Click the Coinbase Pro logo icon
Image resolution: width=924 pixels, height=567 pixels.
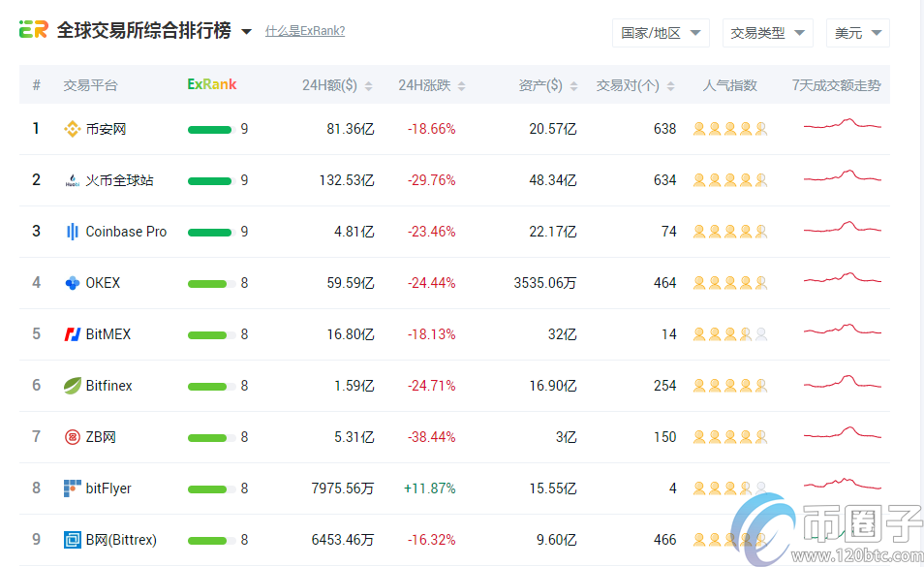point(72,232)
